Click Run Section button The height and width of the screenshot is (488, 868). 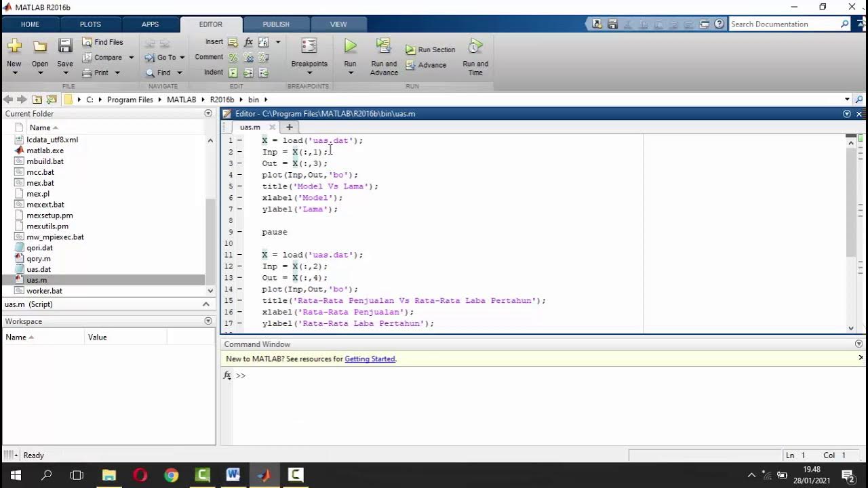tap(431, 49)
